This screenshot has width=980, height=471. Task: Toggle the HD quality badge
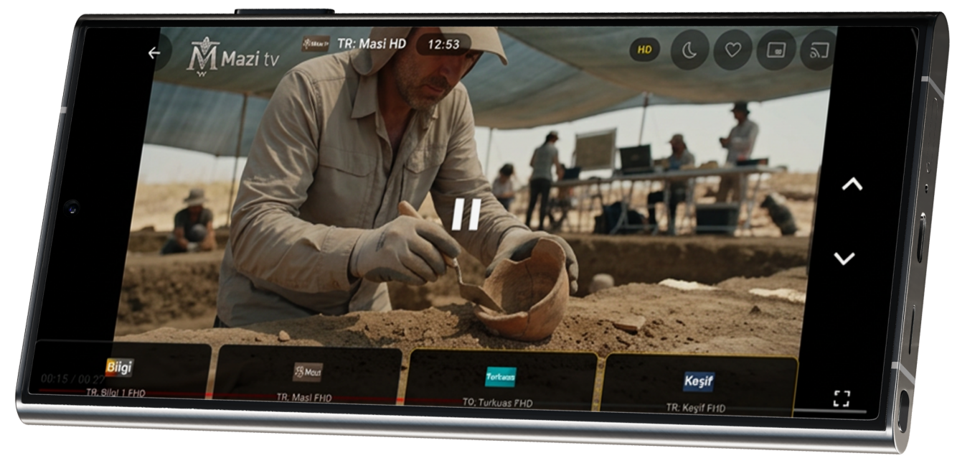(645, 50)
